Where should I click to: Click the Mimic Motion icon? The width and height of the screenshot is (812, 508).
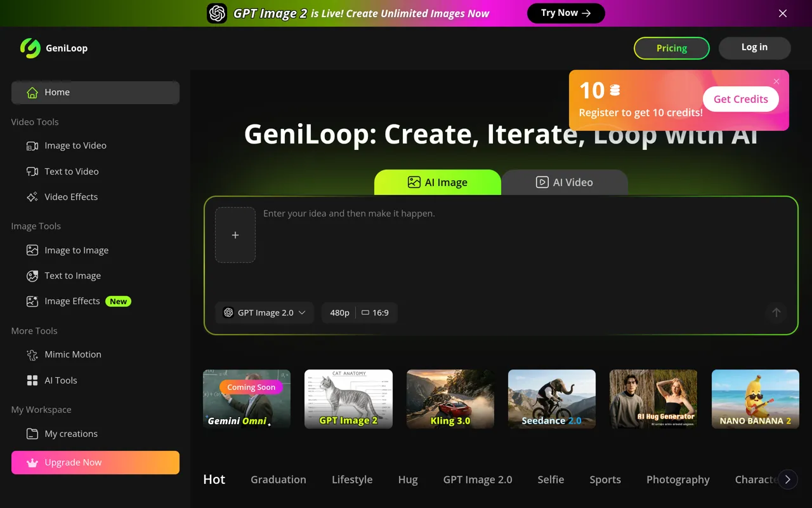pyautogui.click(x=32, y=354)
